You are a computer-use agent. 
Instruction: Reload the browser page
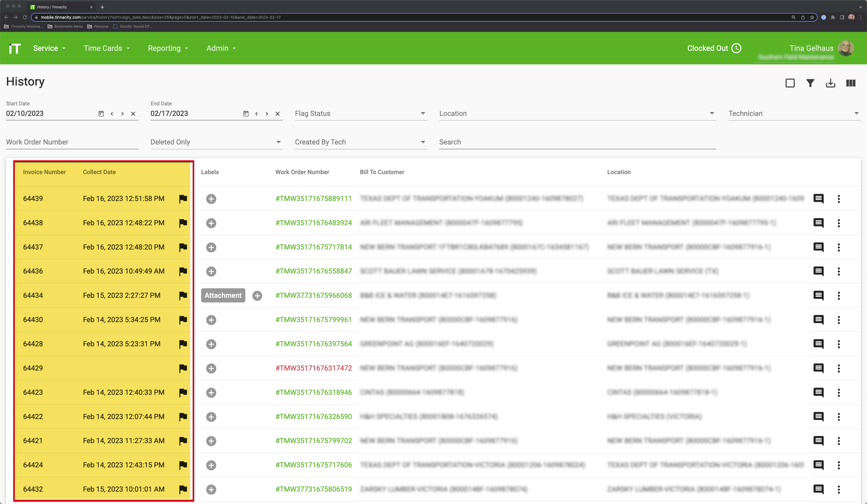[25, 17]
